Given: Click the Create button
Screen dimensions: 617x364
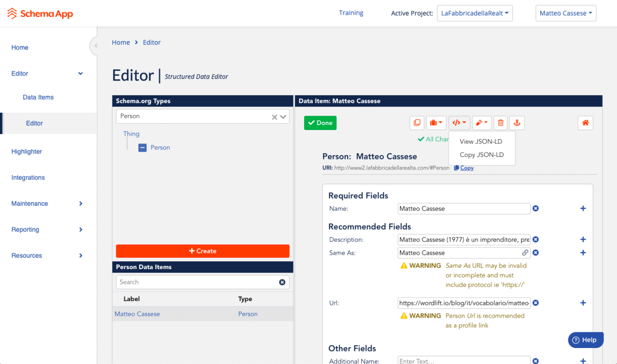Looking at the screenshot, I should tap(202, 251).
